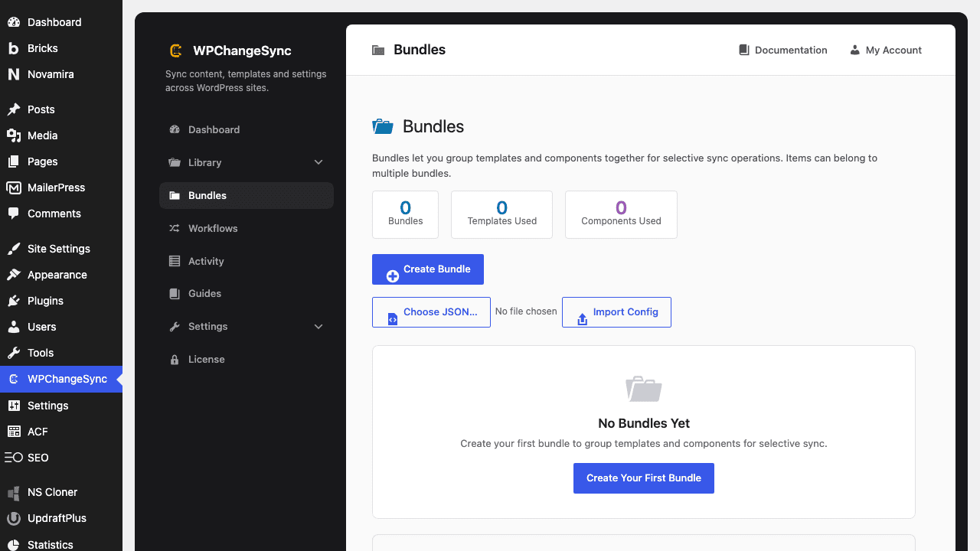
Task: Click the Media icon in admin menu
Action: tap(14, 135)
